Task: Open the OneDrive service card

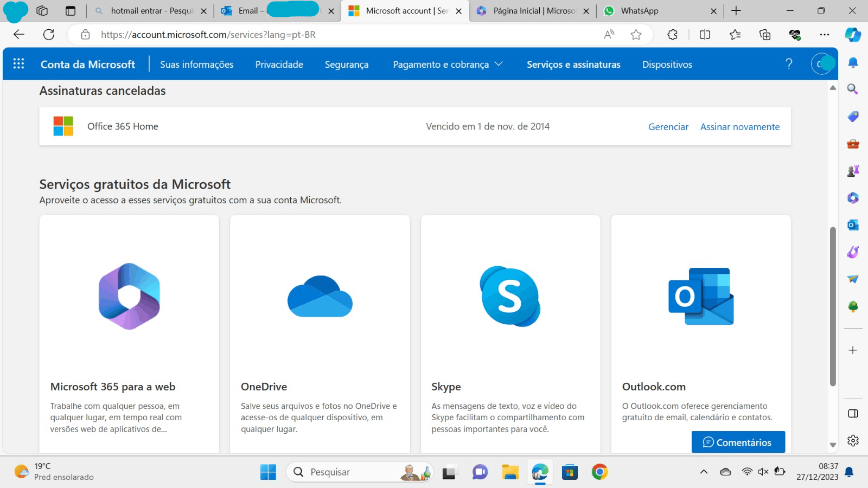Action: [320, 333]
